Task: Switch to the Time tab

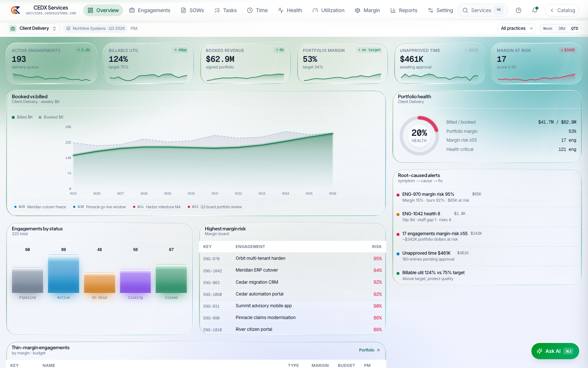Action: [x=257, y=10]
